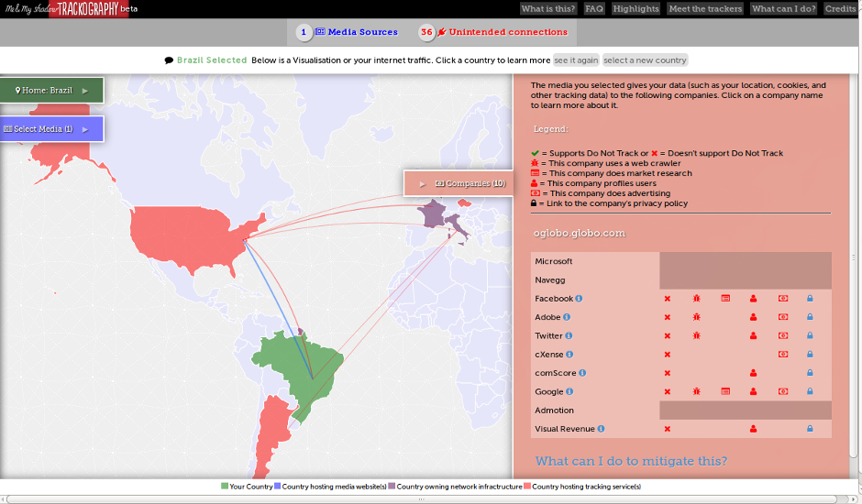Switch to the Media Sources tab
The height and width of the screenshot is (504, 862).
pyautogui.click(x=347, y=32)
